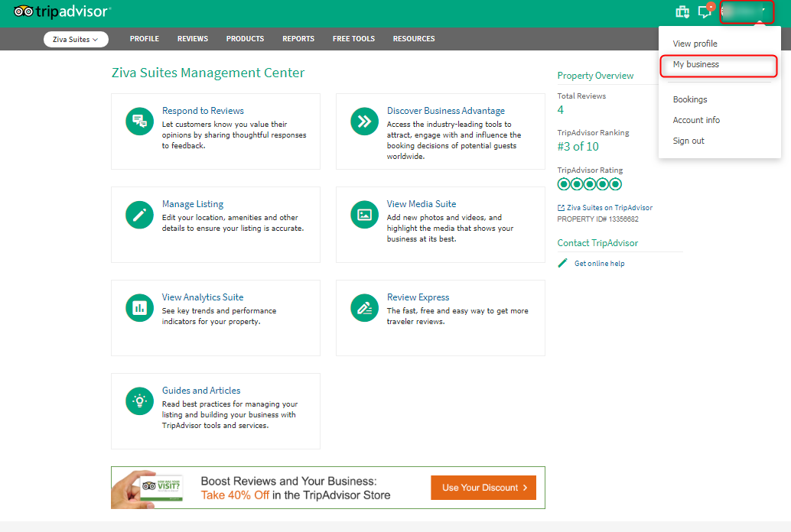791x532 pixels.
Task: Click the TripAdvisor owl logo
Action: [x=62, y=11]
